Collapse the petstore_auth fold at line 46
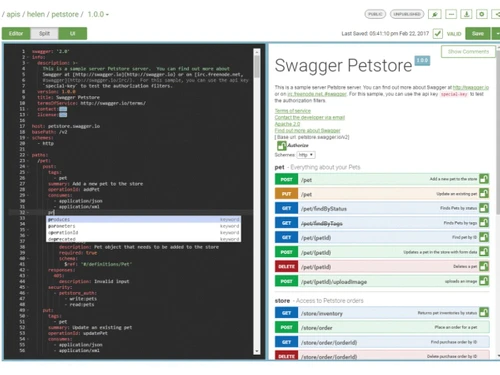 pyautogui.click(x=28, y=293)
